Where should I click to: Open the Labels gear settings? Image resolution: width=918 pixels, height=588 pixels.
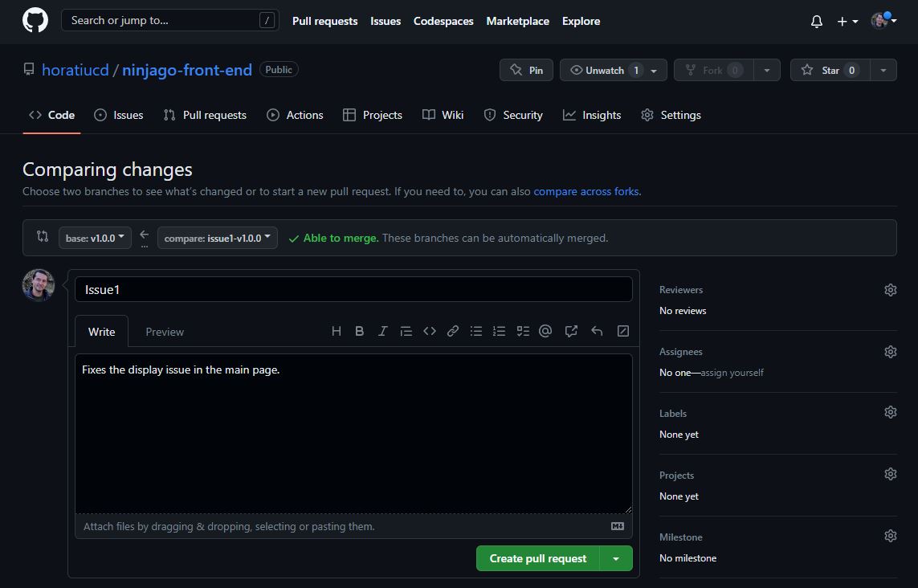coord(890,412)
